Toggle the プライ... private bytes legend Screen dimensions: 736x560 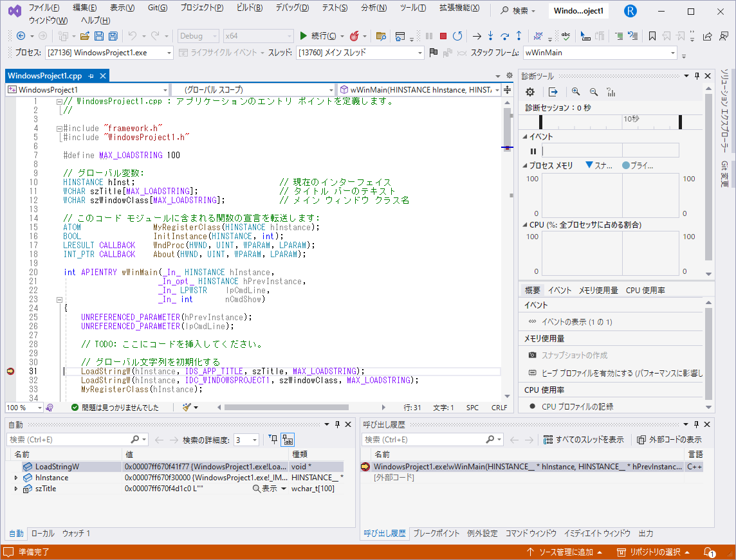coord(638,166)
